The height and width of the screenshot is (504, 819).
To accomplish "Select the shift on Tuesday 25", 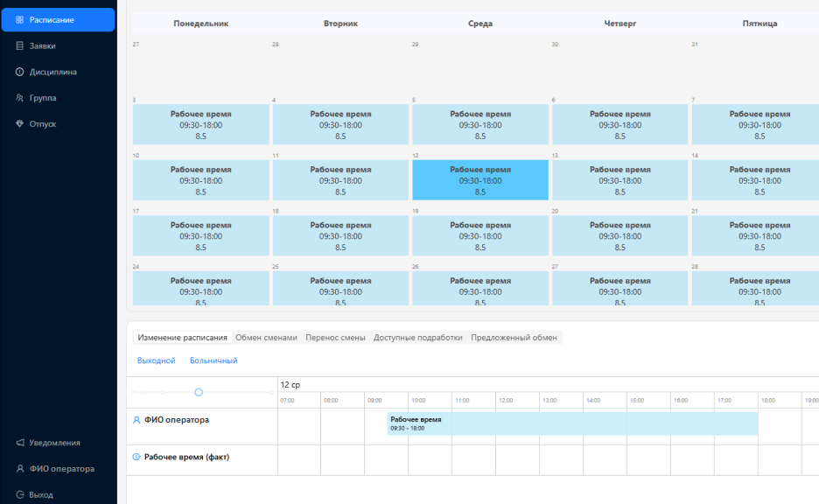I will coord(340,288).
